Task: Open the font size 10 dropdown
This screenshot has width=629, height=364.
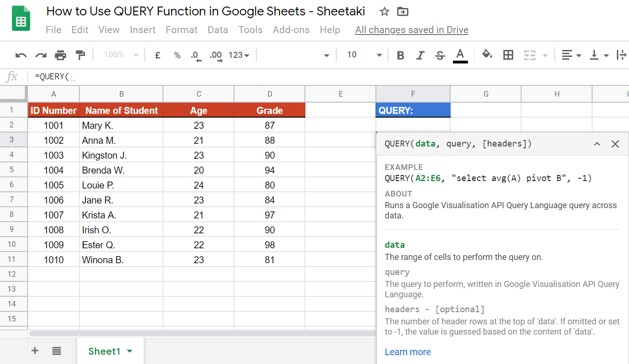Action: [x=364, y=55]
